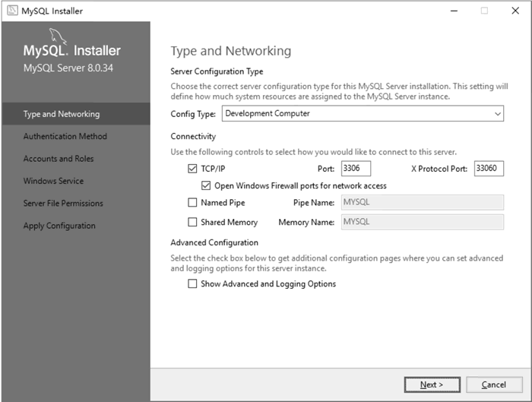Toggle Open Windows Firewall ports checkbox
This screenshot has width=532, height=402.
coord(206,185)
